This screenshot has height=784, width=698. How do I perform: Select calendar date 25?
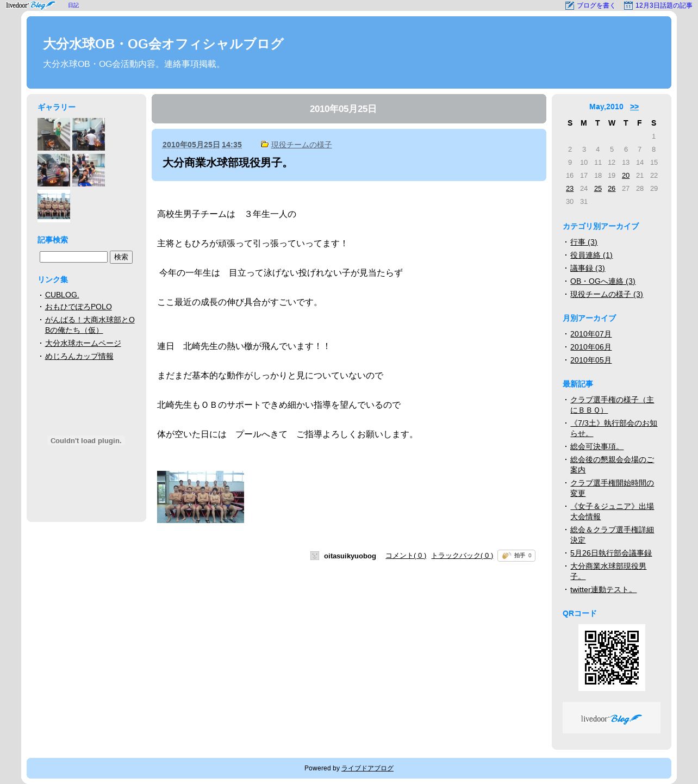pyautogui.click(x=598, y=188)
